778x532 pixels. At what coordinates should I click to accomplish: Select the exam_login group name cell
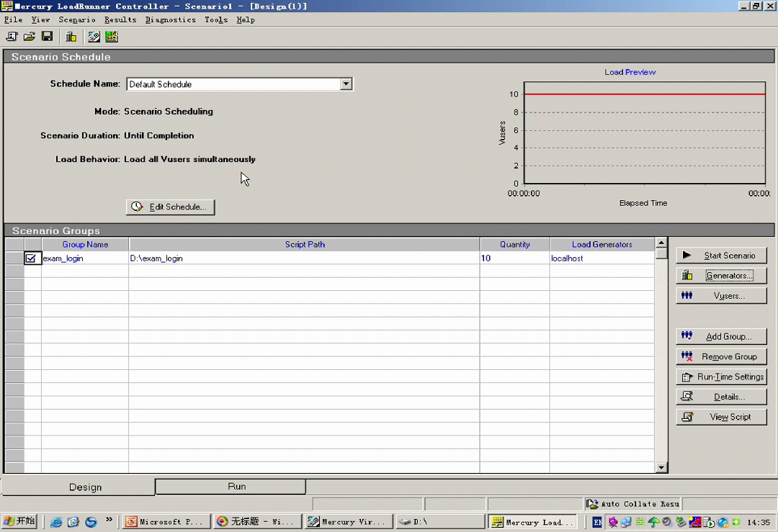(x=85, y=258)
